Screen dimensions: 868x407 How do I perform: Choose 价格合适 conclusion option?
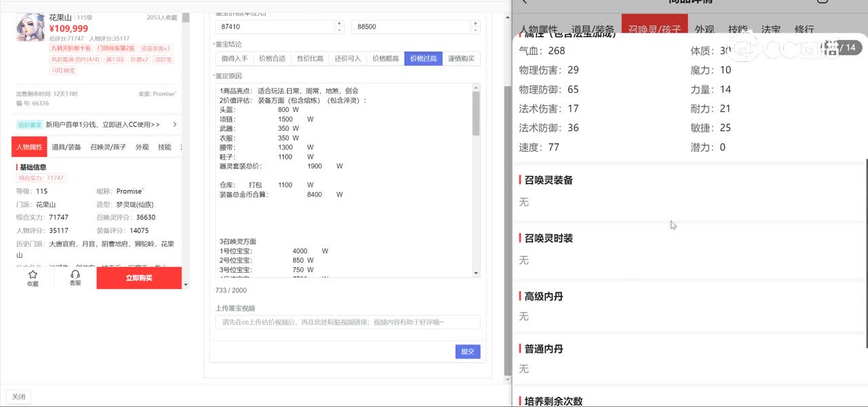pos(272,59)
